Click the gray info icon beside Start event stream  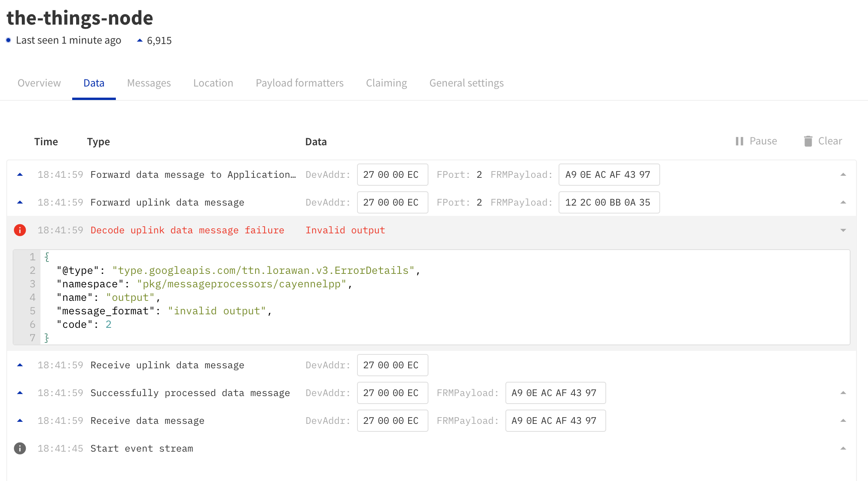pyautogui.click(x=20, y=448)
